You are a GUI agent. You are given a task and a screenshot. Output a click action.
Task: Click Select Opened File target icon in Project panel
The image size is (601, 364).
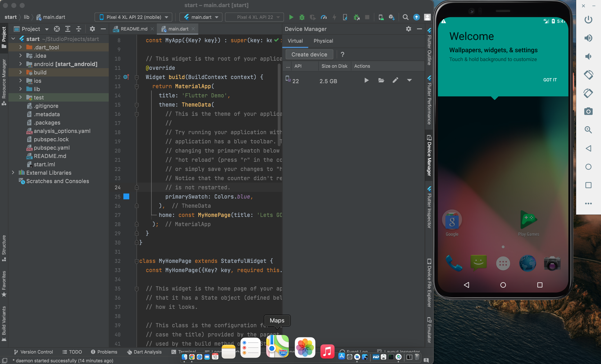tap(57, 29)
